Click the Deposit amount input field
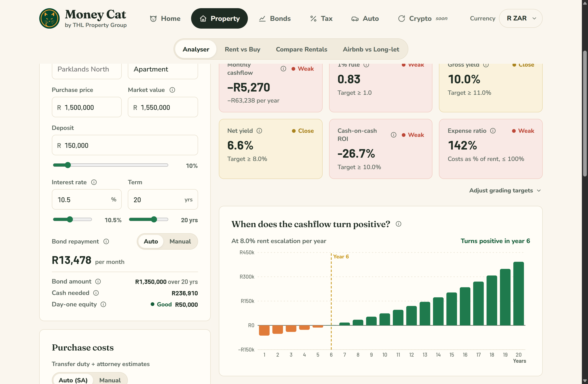588x384 pixels. pyautogui.click(x=125, y=145)
